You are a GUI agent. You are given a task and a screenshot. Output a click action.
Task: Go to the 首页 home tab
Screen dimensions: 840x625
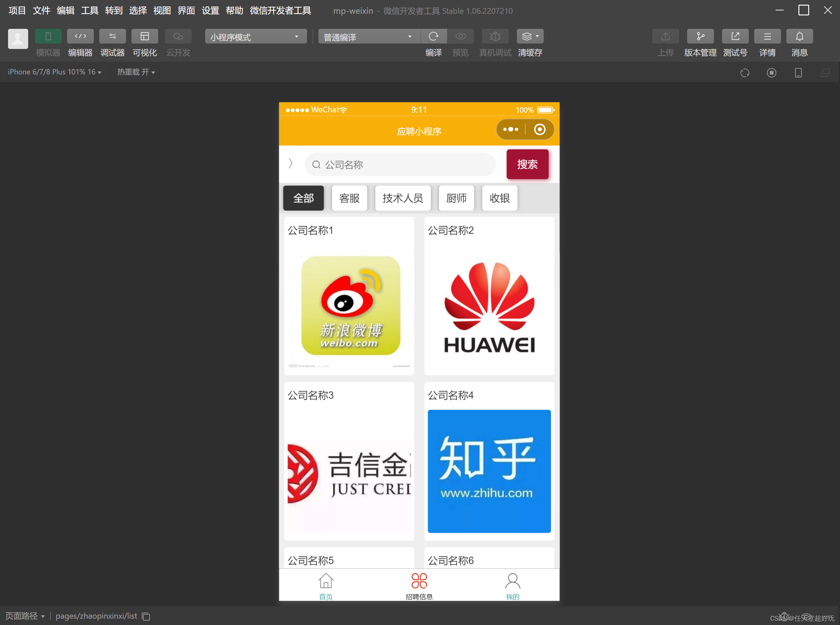click(x=325, y=586)
